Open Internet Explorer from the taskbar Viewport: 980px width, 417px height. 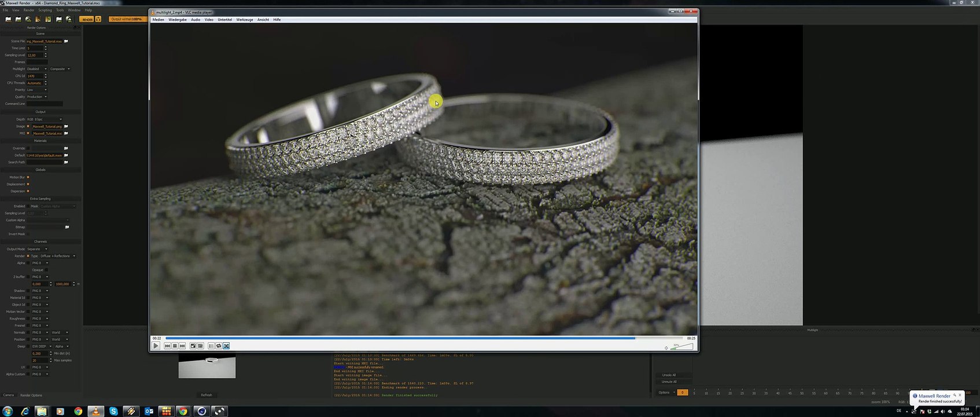point(24,411)
